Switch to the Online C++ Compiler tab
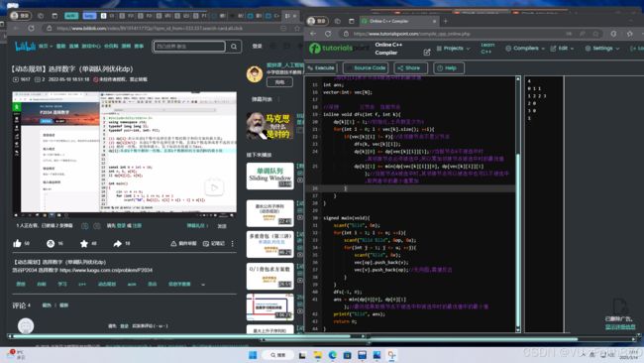The height and width of the screenshot is (363, 644). (x=398, y=21)
